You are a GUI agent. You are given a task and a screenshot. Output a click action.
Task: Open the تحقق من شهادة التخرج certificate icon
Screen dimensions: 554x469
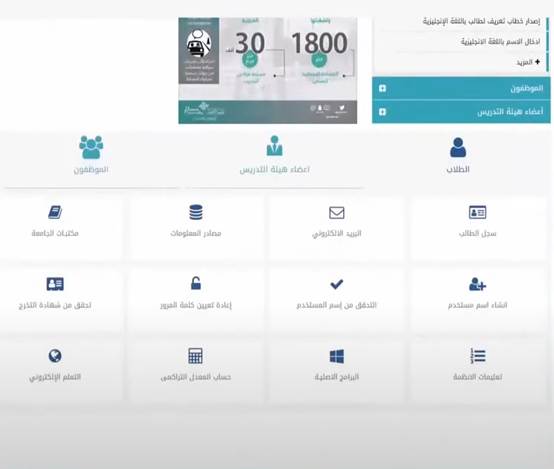click(55, 284)
